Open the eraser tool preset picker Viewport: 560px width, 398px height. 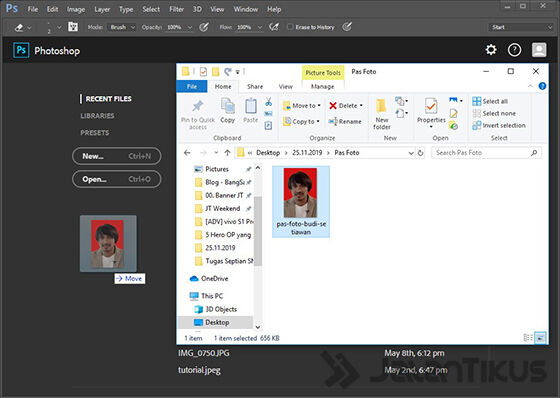click(x=23, y=27)
